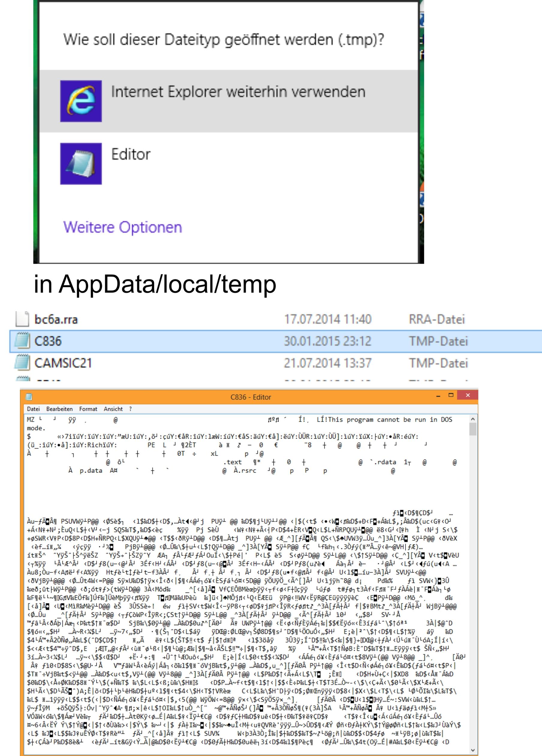Click 'This program cannot be run in DOS' text

(390, 420)
